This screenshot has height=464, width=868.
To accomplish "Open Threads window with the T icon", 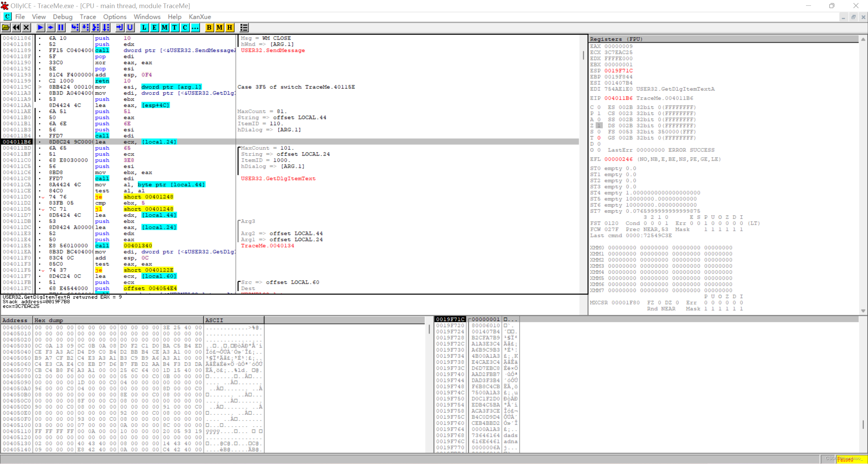I will pos(175,27).
